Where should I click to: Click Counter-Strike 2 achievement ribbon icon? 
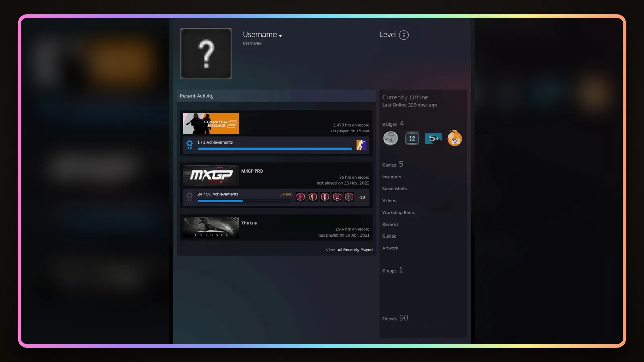pyautogui.click(x=190, y=145)
